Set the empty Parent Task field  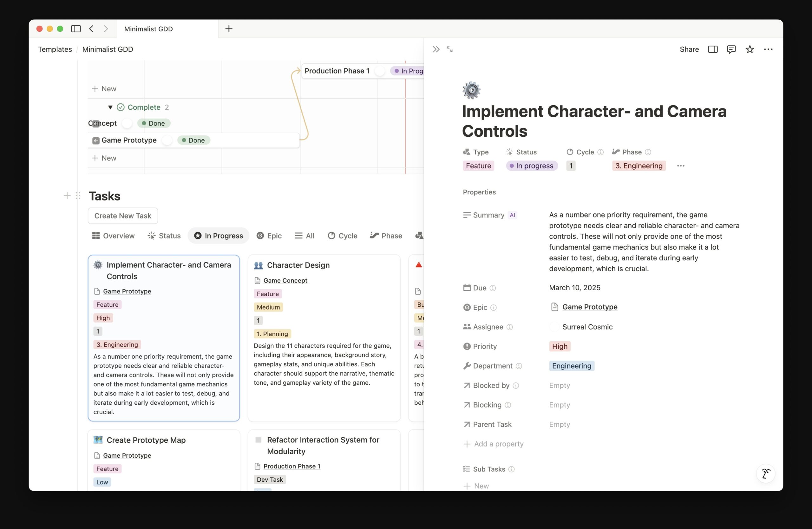tap(560, 425)
